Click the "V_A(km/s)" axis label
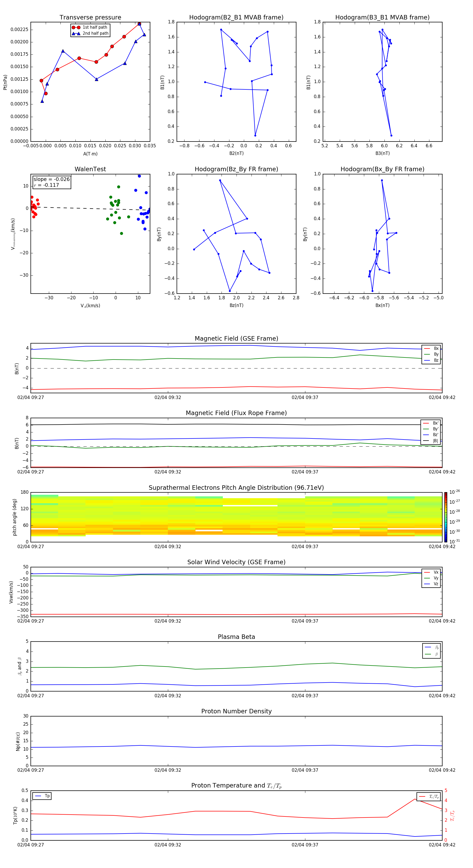473x868 pixels. tap(90, 306)
